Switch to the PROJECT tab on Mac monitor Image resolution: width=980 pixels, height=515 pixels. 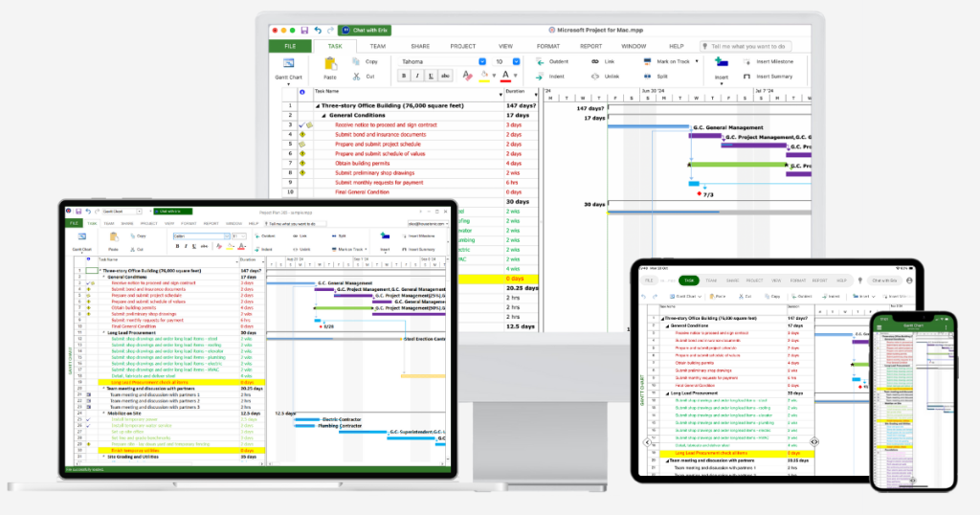462,46
